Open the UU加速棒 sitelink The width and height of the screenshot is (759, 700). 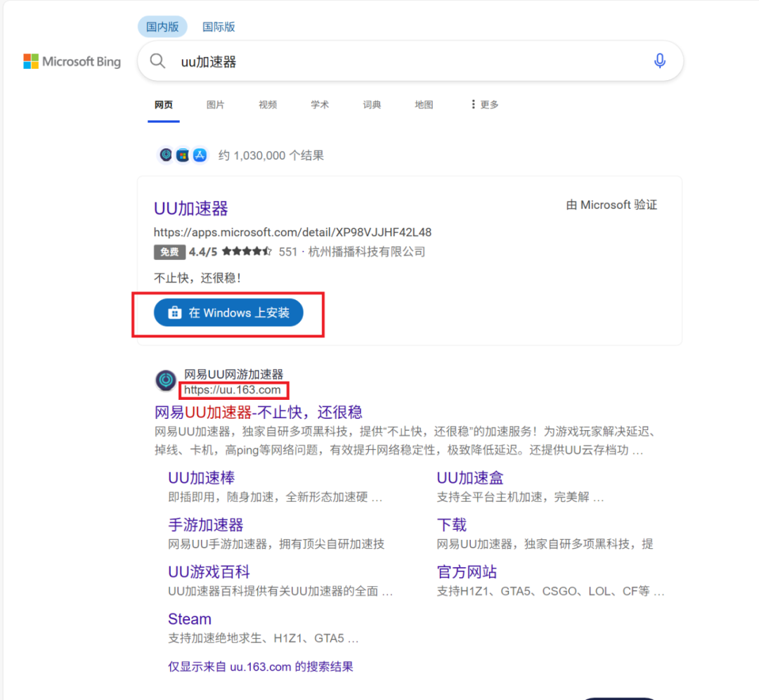[202, 478]
